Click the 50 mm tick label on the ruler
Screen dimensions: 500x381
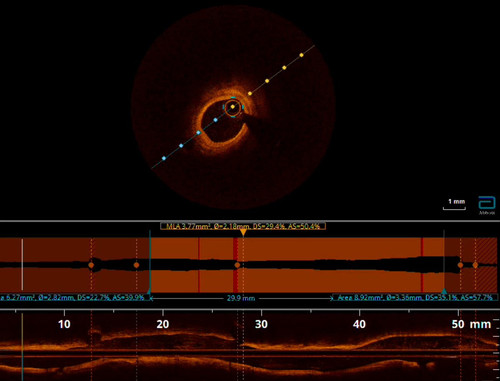click(471, 324)
